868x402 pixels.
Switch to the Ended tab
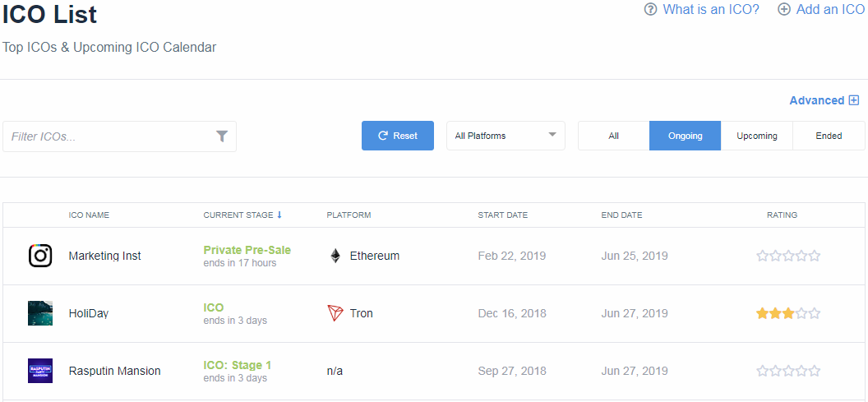click(829, 136)
